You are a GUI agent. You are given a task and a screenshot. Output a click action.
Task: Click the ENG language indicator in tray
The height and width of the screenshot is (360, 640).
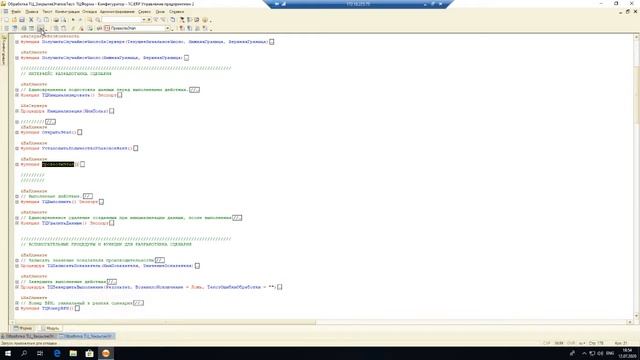click(x=610, y=353)
